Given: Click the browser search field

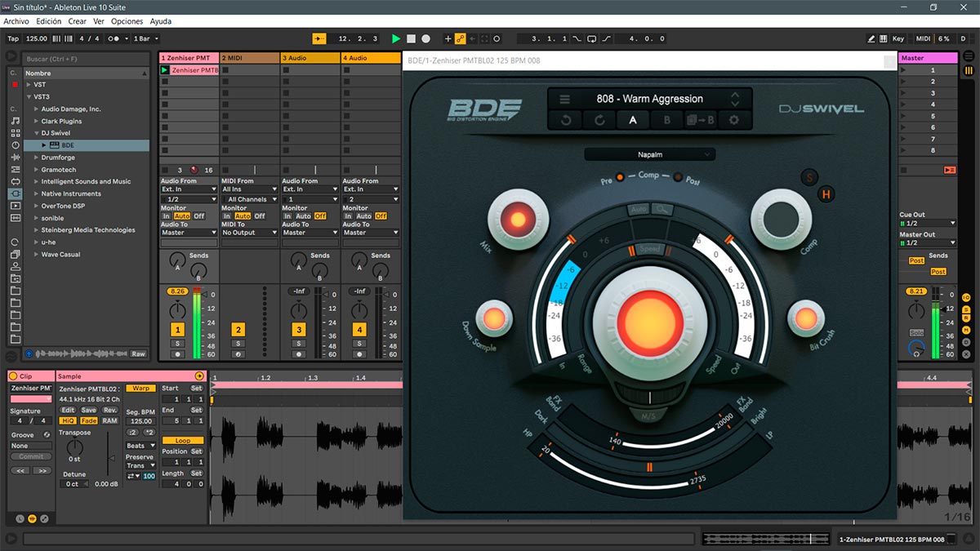Looking at the screenshot, I should 87,59.
